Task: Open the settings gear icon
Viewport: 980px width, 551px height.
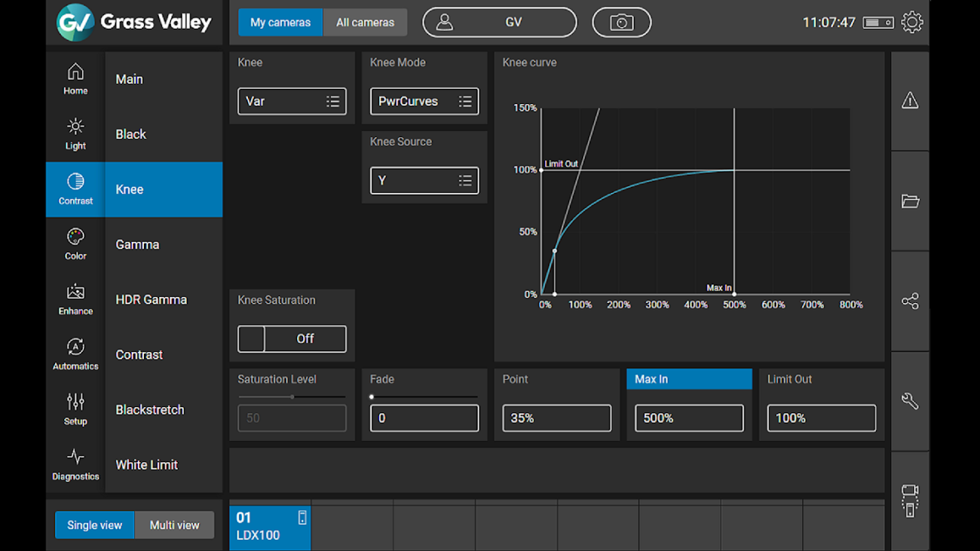Action: pos(912,22)
